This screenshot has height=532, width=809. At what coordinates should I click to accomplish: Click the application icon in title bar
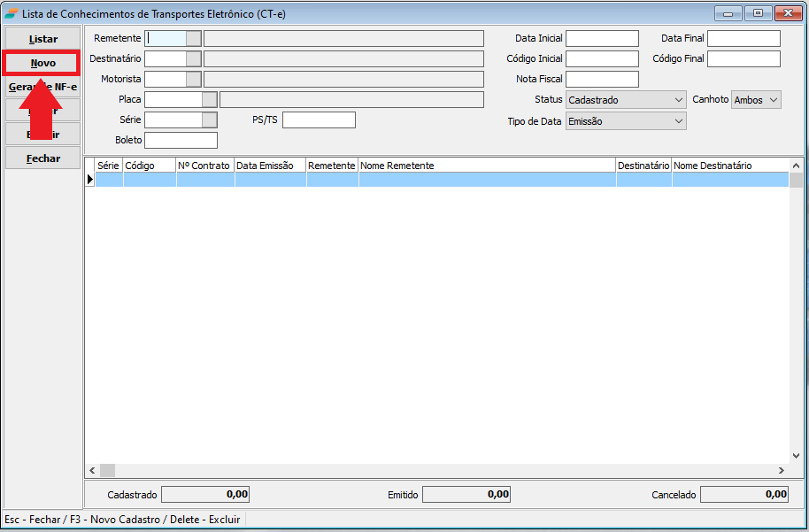click(11, 13)
